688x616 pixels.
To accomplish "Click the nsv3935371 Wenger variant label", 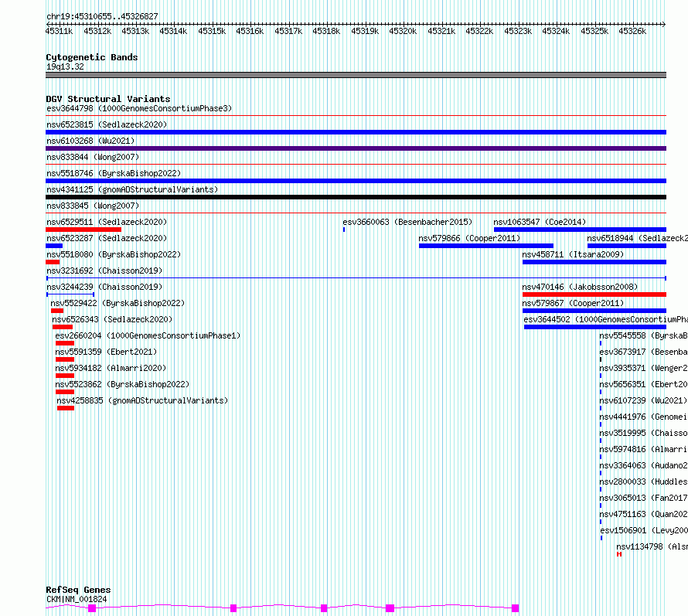I will [644, 368].
